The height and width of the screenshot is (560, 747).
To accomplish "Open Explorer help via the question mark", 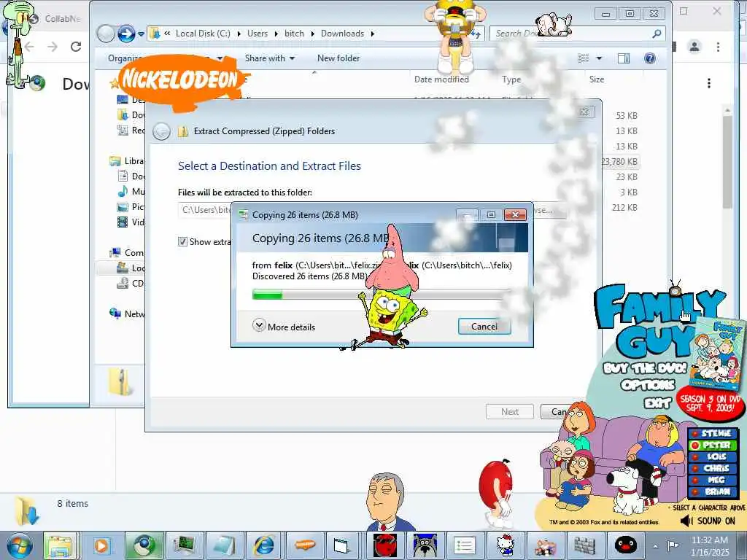I will pos(649,58).
